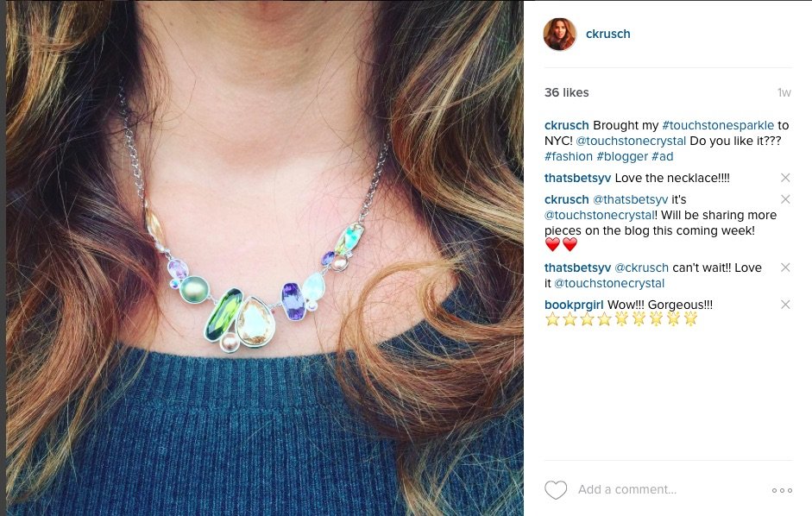Delete ckrusch's reply mentioning the blog
This screenshot has width=812, height=516.
point(785,199)
